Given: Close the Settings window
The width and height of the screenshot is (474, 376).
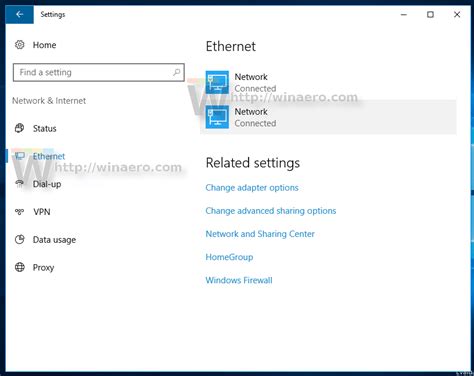Looking at the screenshot, I should pos(457,15).
